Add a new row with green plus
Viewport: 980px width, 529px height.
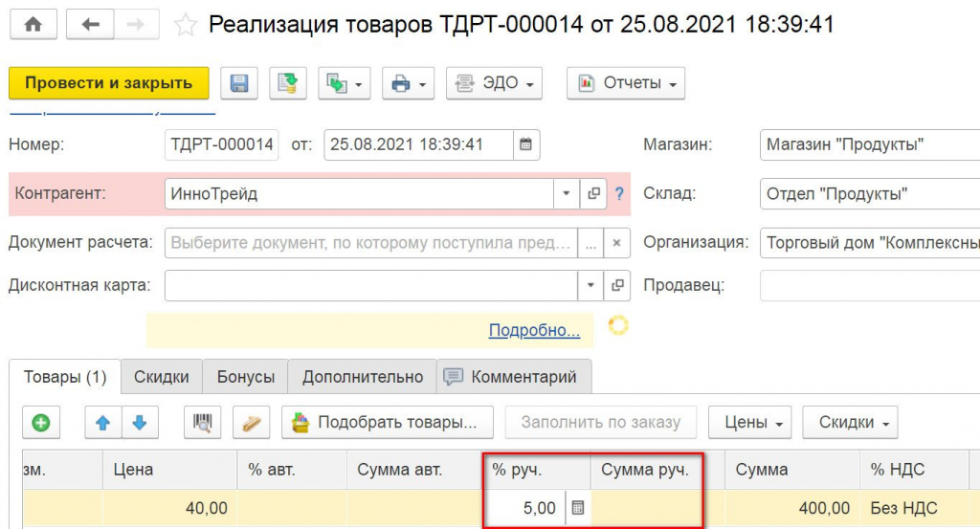tap(41, 423)
